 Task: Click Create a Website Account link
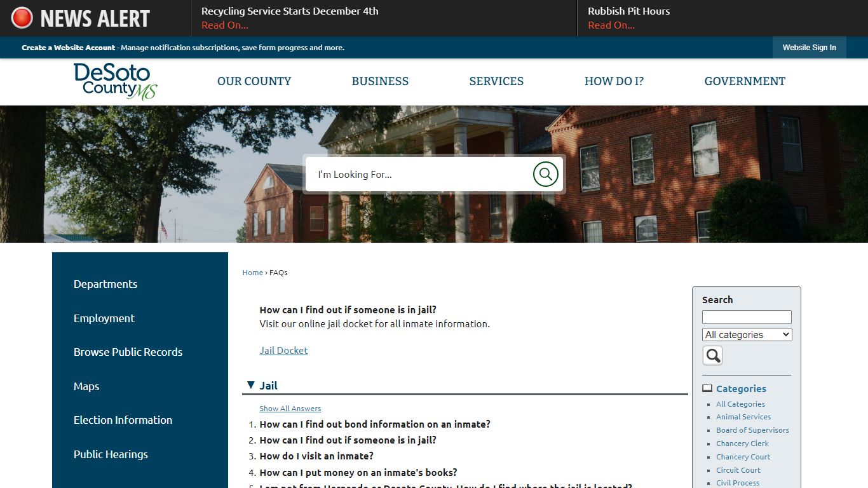click(x=69, y=48)
